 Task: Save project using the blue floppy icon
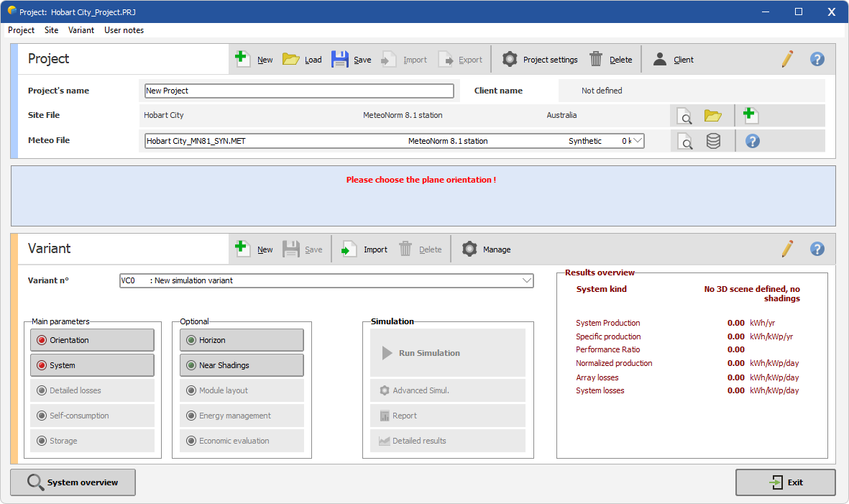339,59
